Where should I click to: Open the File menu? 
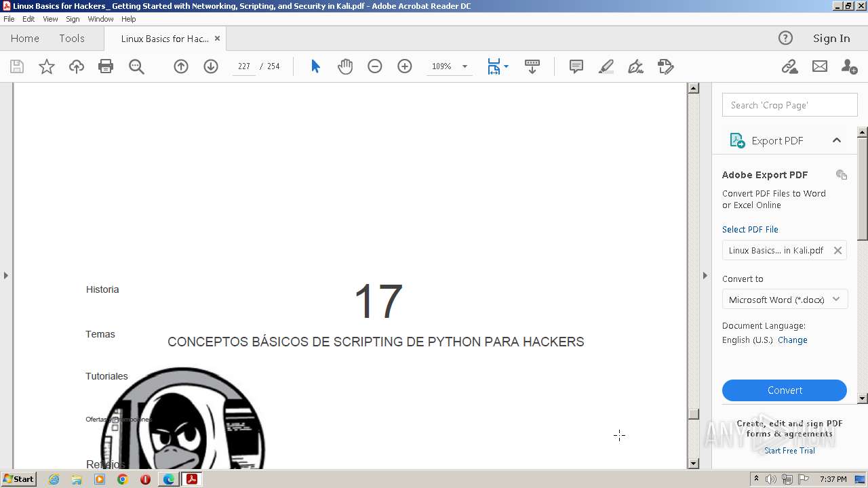pos(9,19)
